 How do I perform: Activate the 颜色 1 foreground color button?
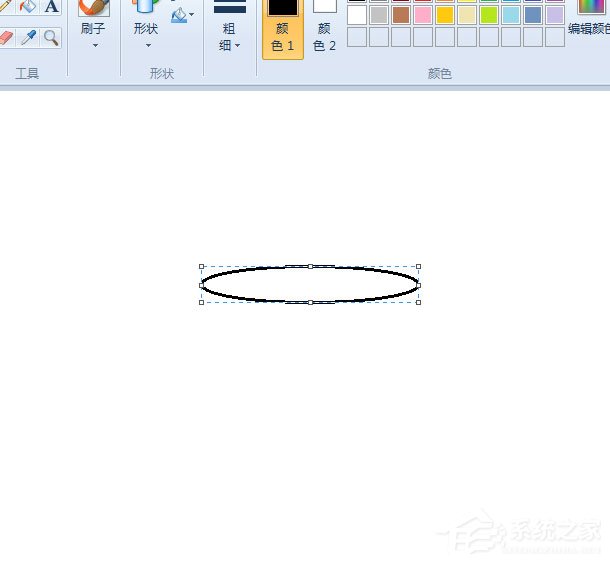tap(283, 28)
